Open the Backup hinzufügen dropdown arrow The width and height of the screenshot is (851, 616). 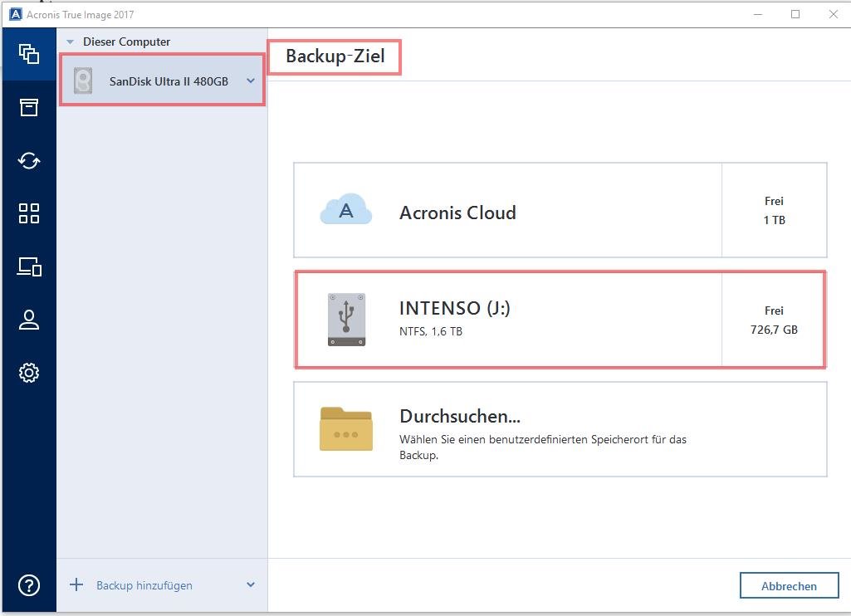[251, 584]
